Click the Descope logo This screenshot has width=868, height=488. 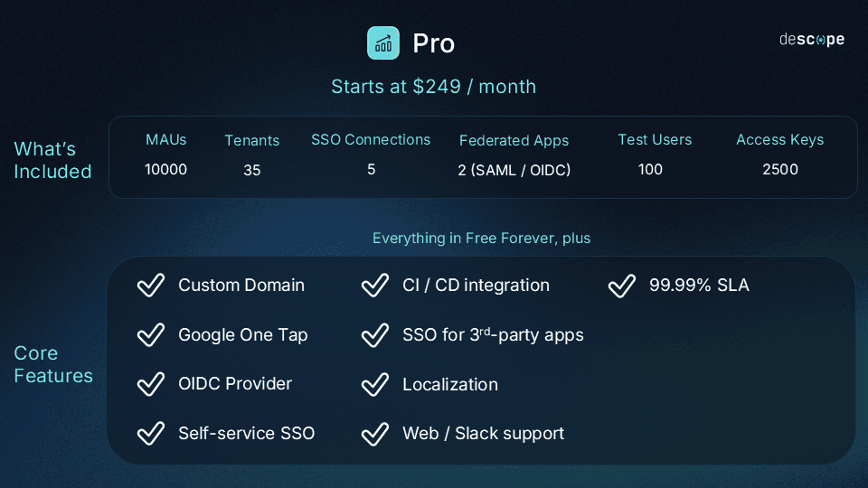[811, 40]
